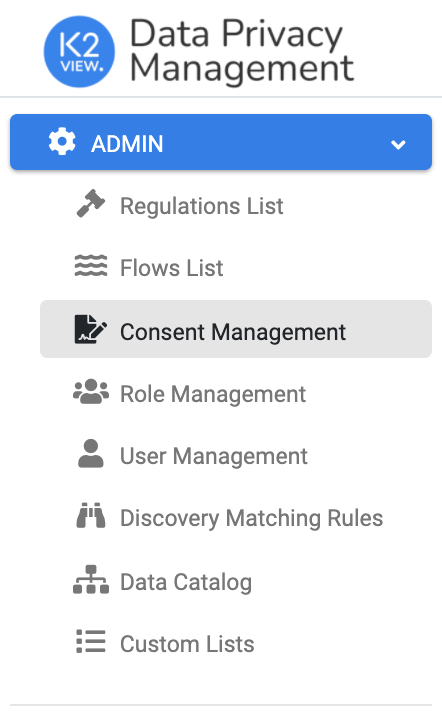The image size is (442, 716).
Task: Click the User Management person icon
Action: coord(91,453)
